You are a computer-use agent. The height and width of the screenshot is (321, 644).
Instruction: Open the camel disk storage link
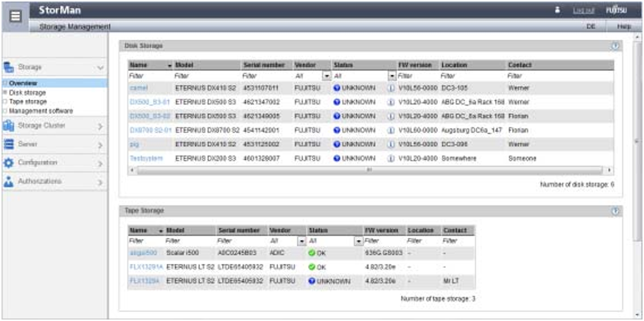coord(139,88)
